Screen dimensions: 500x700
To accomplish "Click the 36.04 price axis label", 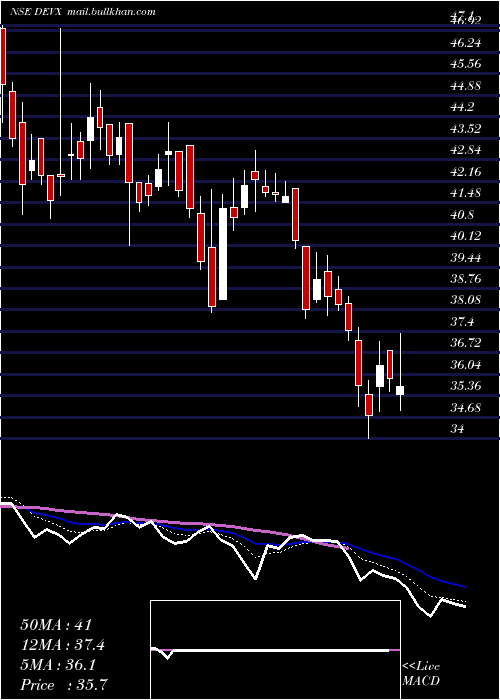I will point(464,365).
